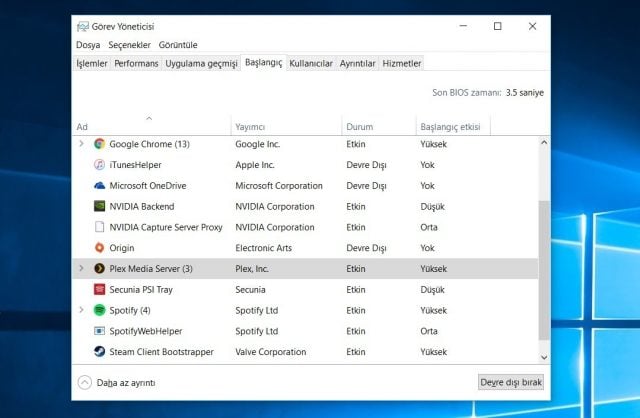Image resolution: width=640 pixels, height=418 pixels.
Task: Click the Microsoft OneDrive cloud icon
Action: 99,185
